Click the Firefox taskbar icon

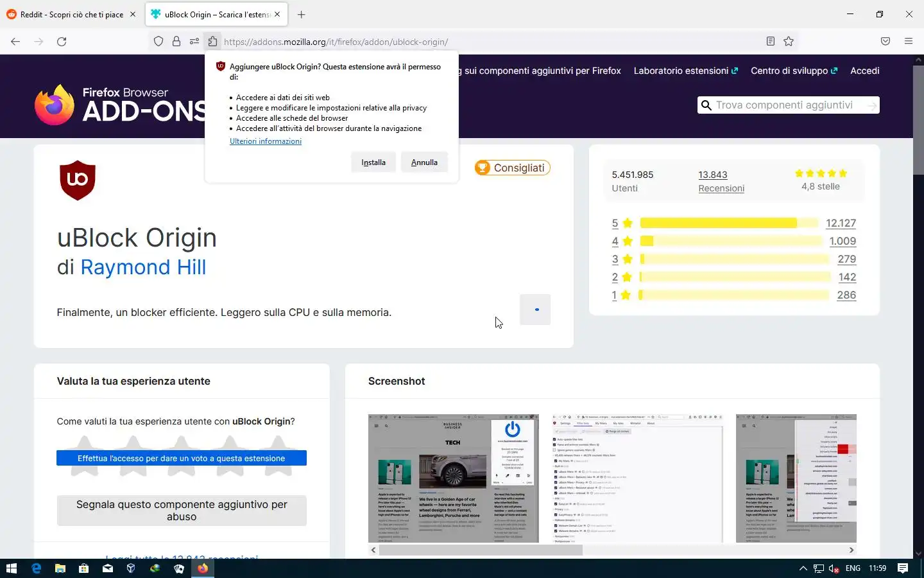point(203,568)
